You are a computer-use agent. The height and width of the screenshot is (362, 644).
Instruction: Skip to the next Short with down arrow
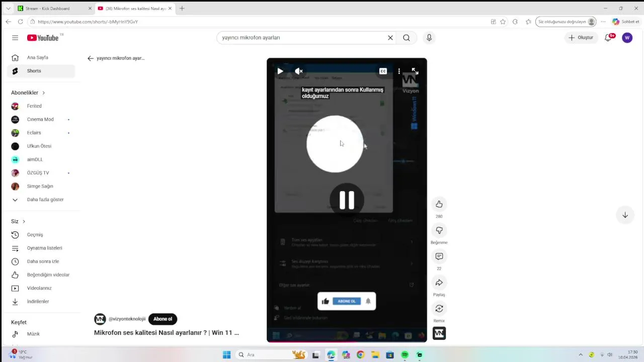click(x=625, y=215)
